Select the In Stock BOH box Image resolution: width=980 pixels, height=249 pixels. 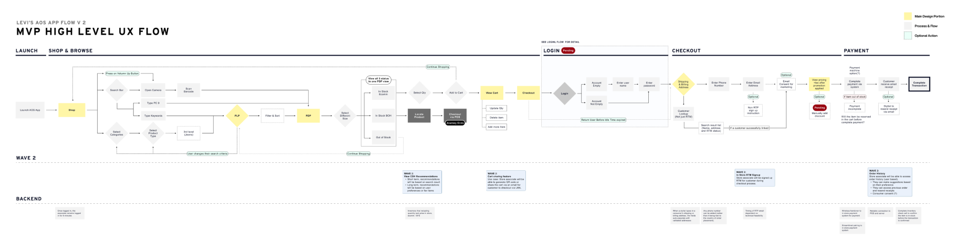point(383,116)
